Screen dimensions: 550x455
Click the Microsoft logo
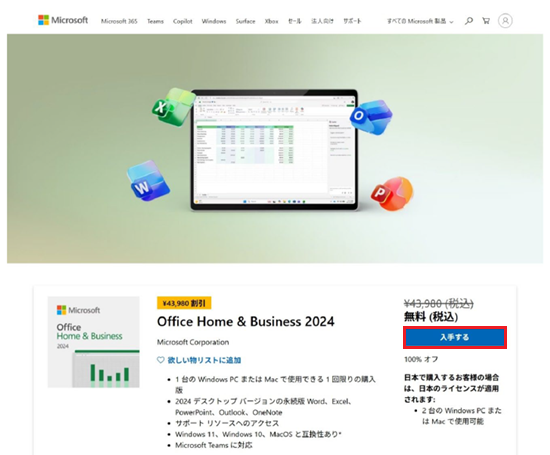(63, 20)
